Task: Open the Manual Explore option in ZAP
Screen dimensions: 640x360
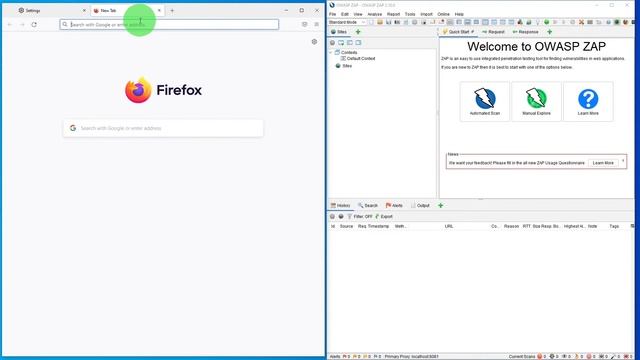Action: (x=536, y=101)
